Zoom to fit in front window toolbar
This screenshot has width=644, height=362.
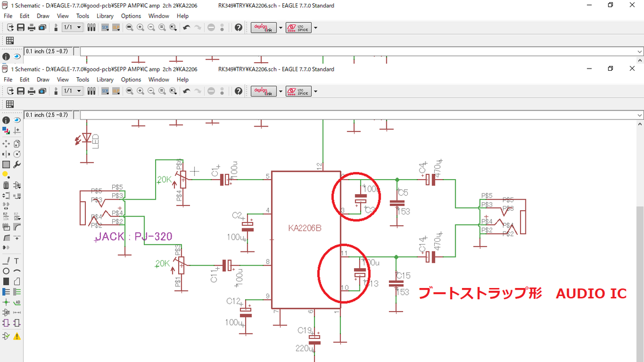tap(129, 91)
